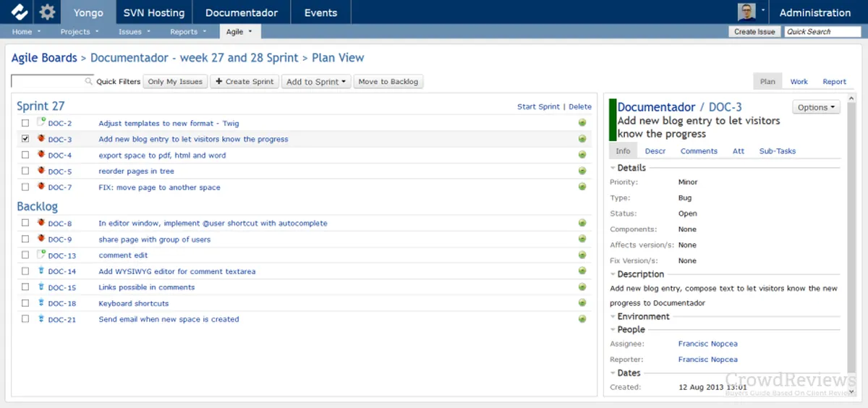Click the new feature icon beside DOC-2

[x=41, y=123]
